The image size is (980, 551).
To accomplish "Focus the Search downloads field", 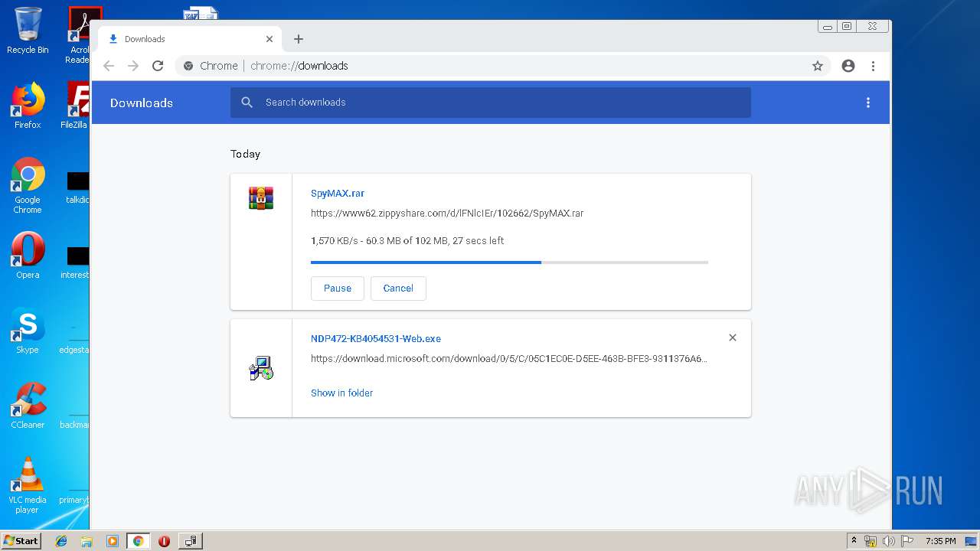I will 490,103.
